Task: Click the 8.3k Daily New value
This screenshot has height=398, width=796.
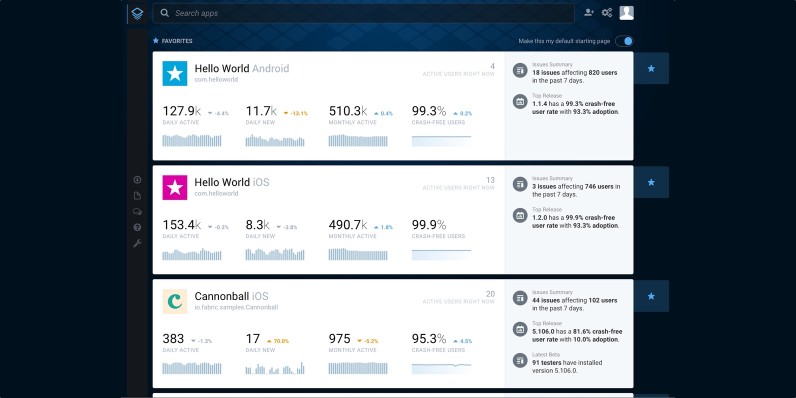Action: click(258, 225)
